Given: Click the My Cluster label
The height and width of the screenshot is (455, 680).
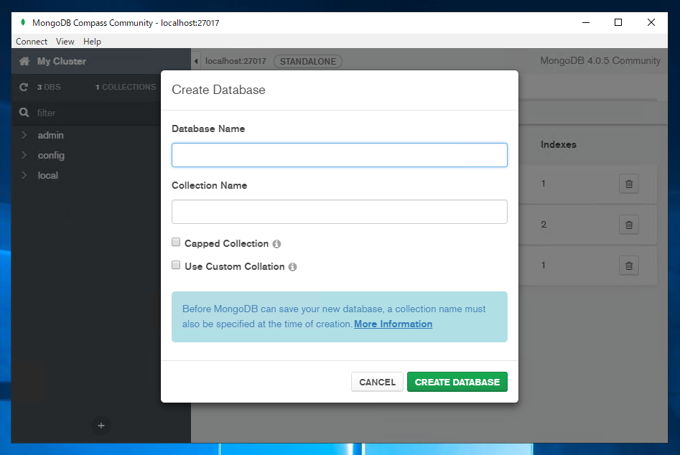Looking at the screenshot, I should tap(62, 61).
